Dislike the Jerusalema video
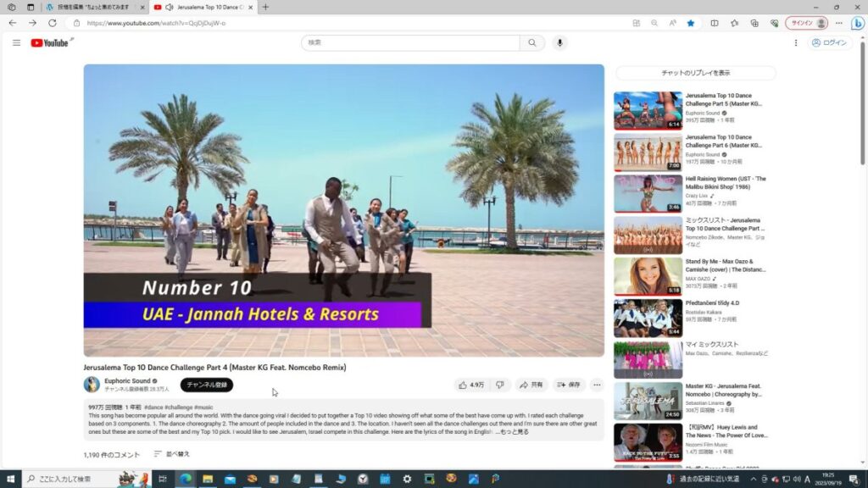Image resolution: width=868 pixels, height=488 pixels. tap(500, 385)
